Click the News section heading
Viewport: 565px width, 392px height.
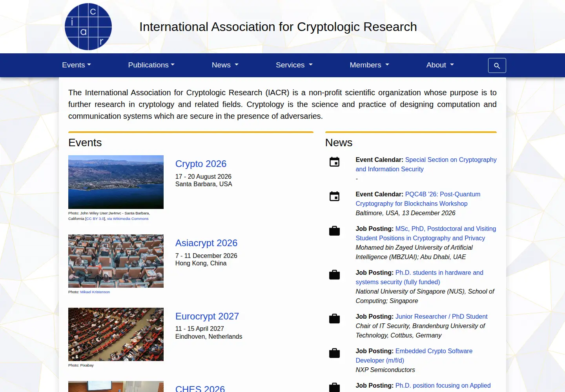click(x=339, y=143)
